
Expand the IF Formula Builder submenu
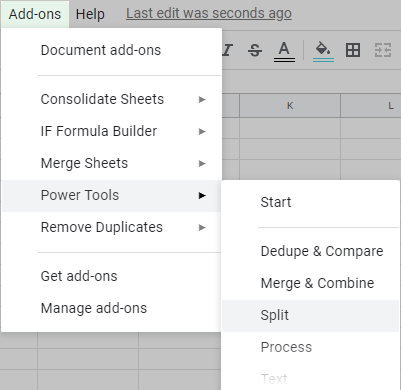111,131
